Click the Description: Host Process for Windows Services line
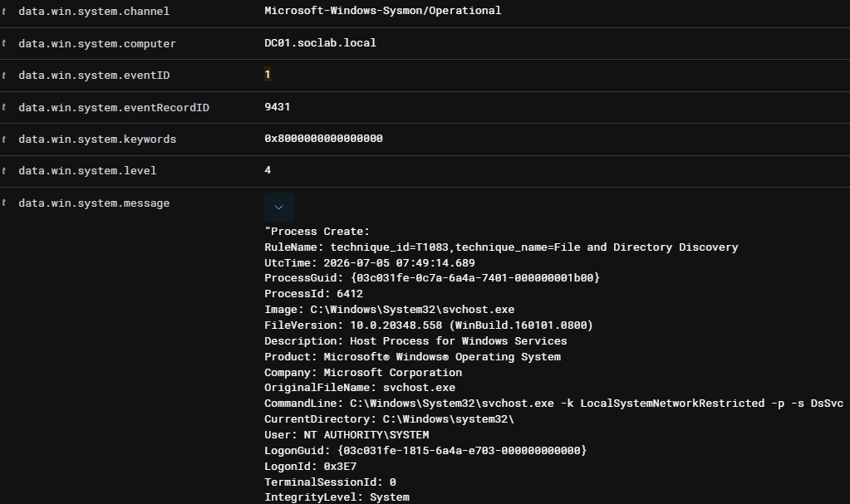Image resolution: width=850 pixels, height=504 pixels. click(x=415, y=341)
